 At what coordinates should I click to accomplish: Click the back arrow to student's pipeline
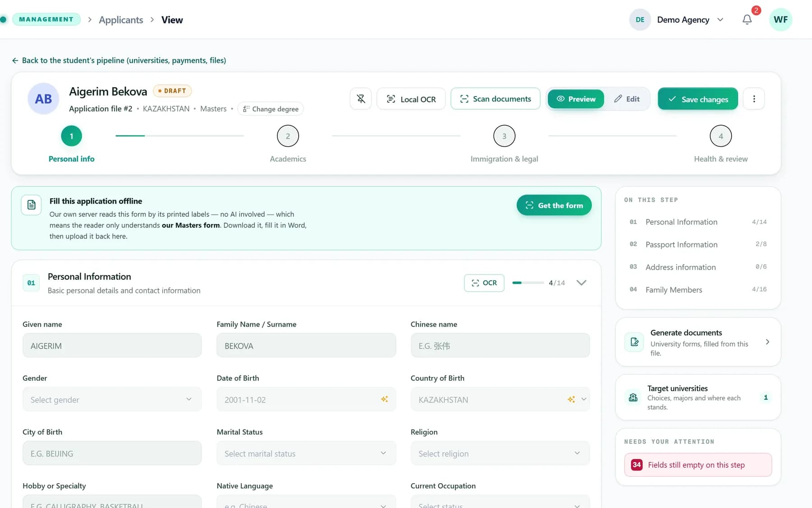point(15,61)
